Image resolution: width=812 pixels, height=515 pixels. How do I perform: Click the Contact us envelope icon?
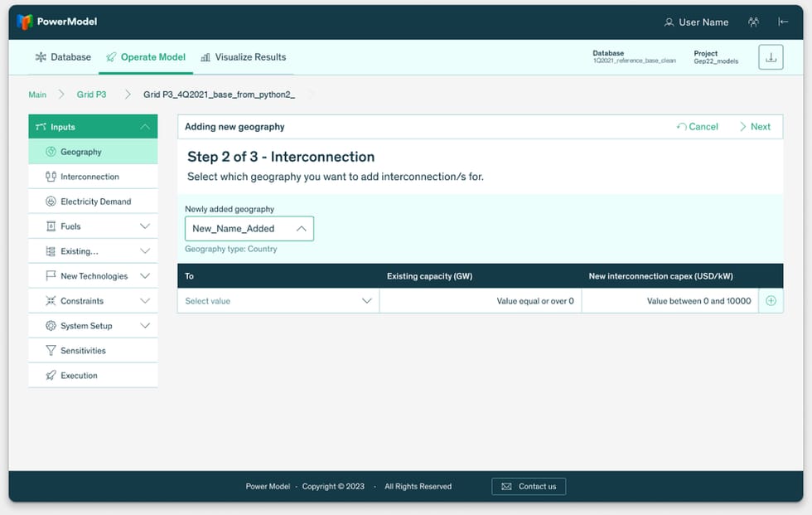[506, 487]
